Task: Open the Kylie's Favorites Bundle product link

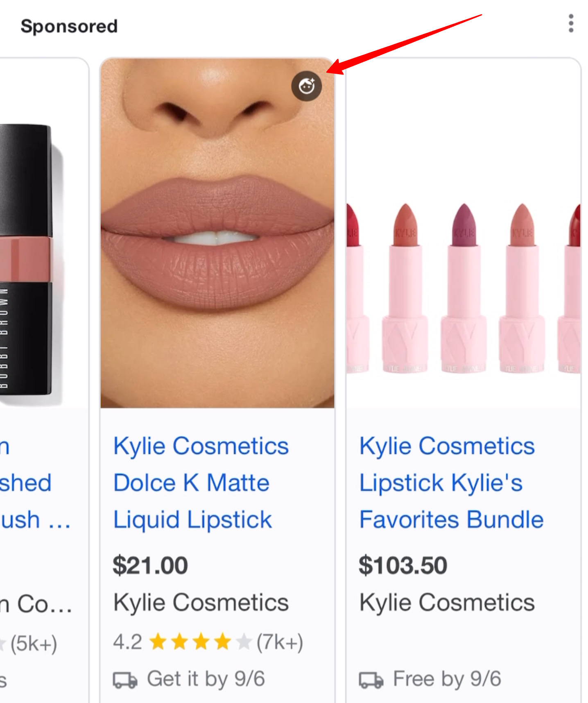Action: (x=451, y=483)
